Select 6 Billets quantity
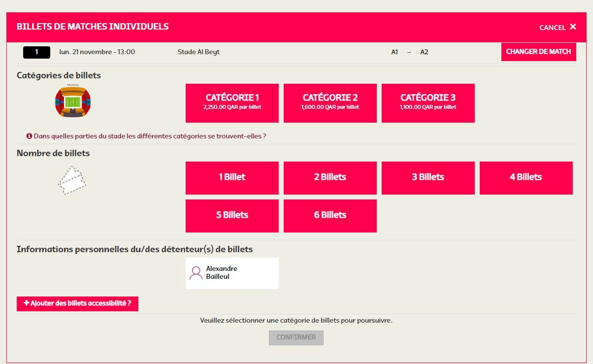Image resolution: width=593 pixels, height=364 pixels. [330, 216]
